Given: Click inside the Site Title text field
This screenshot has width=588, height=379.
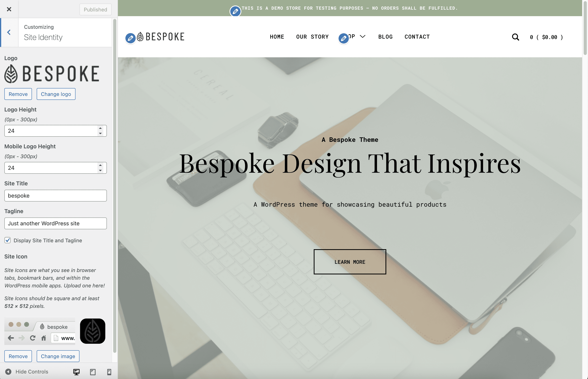Looking at the screenshot, I should tap(55, 195).
